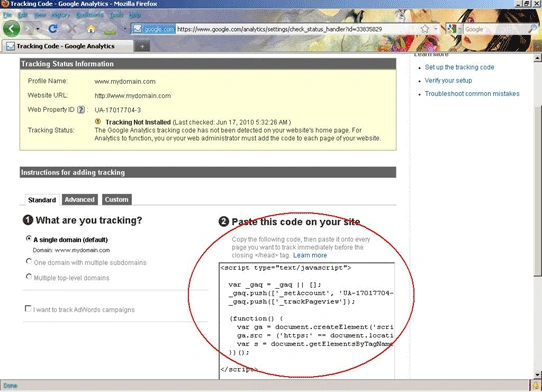542x392 pixels.
Task: Open the Troubleshoot common mistakes link
Action: 472,93
